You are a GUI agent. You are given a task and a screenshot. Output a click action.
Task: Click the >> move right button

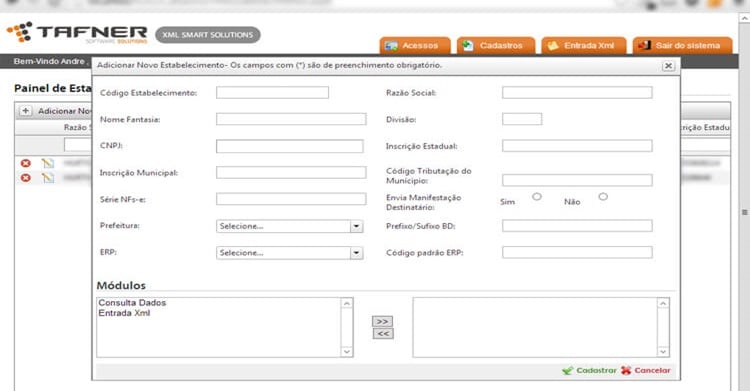tap(382, 321)
